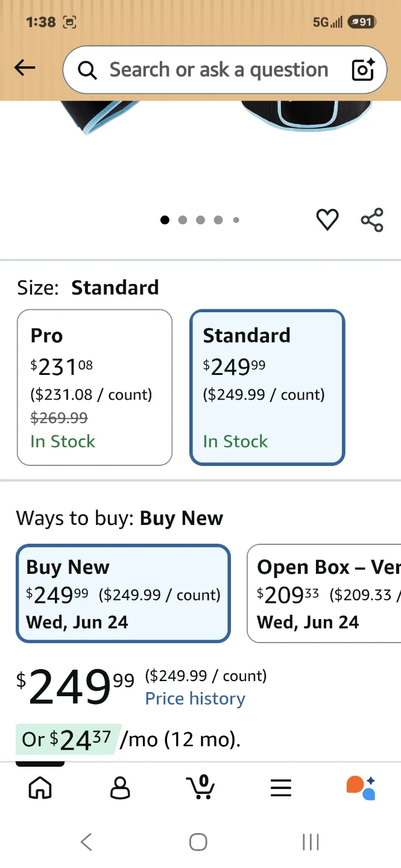Tap the Android system back button
The height and width of the screenshot is (868, 401).
(x=86, y=842)
